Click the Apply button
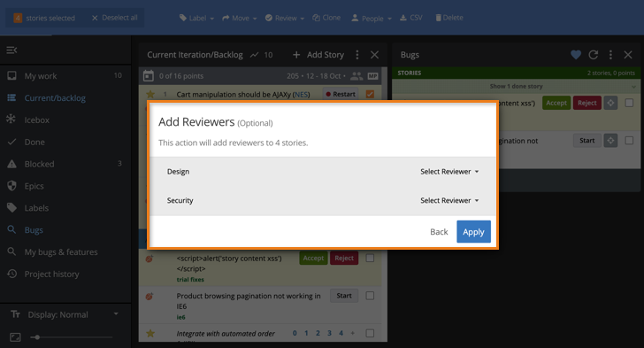The height and width of the screenshot is (348, 644). click(473, 232)
